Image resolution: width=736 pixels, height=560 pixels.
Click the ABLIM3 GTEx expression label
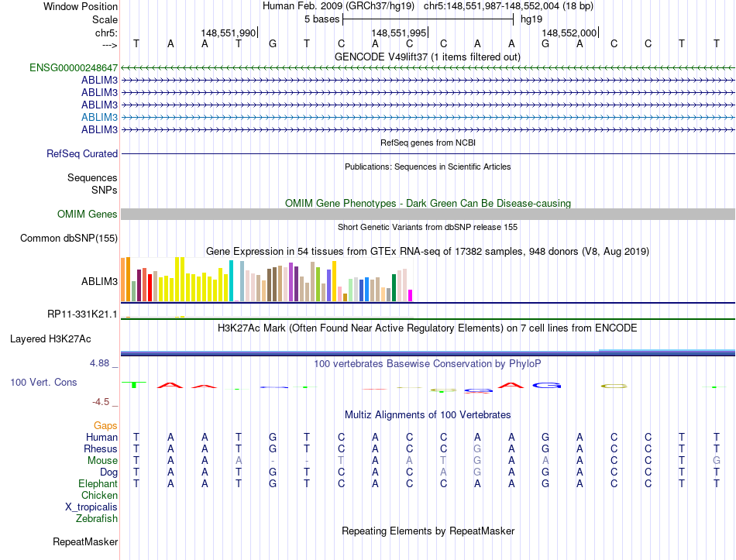[x=99, y=282]
